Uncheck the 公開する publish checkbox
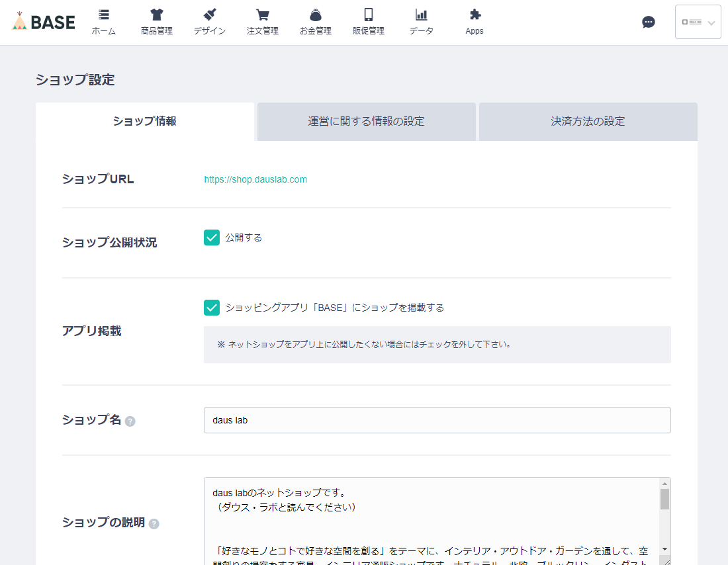Image resolution: width=728 pixels, height=565 pixels. click(x=212, y=237)
